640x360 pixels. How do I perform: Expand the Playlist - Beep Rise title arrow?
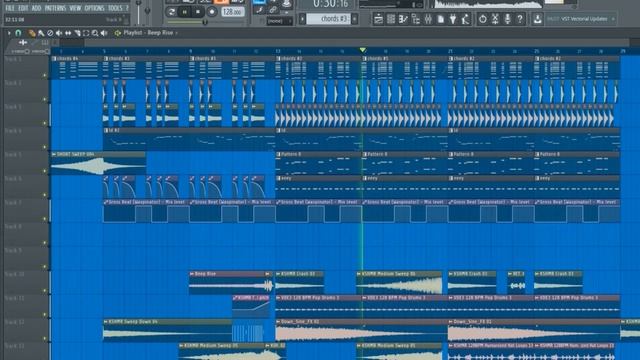pyautogui.click(x=176, y=33)
